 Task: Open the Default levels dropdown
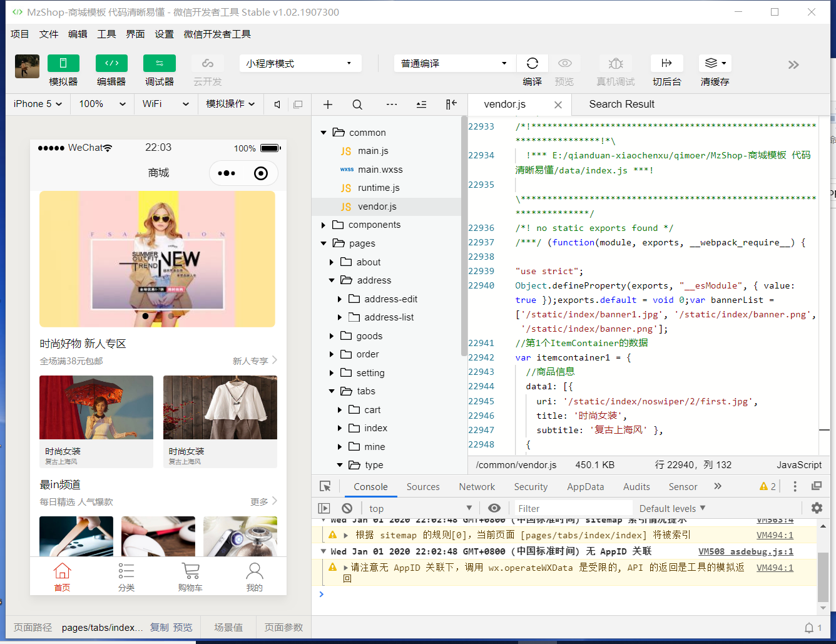(x=672, y=508)
